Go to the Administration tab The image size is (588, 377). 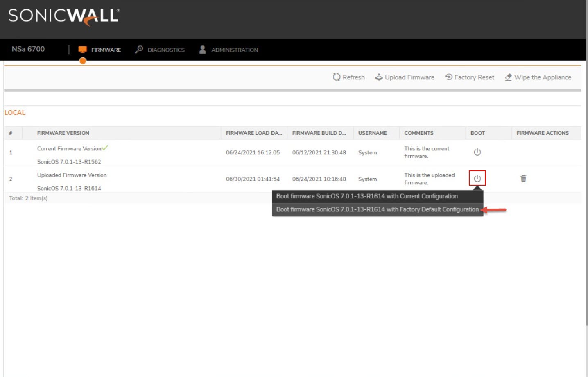[x=234, y=50]
